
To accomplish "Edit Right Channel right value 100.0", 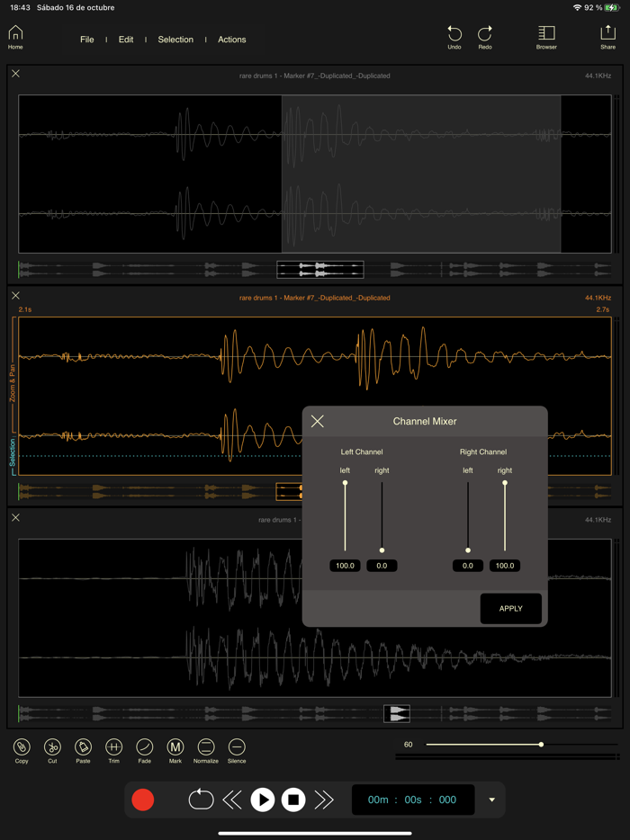I will pos(505,566).
